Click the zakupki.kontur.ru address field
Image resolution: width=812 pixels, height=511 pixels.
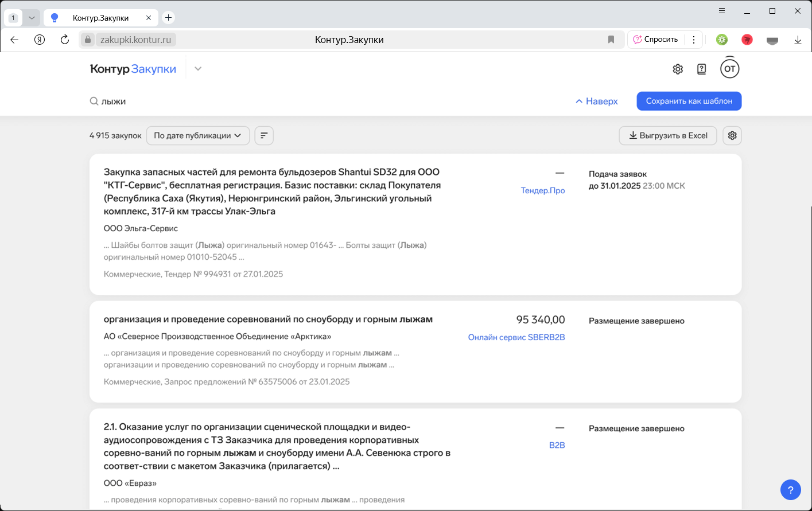tap(135, 40)
